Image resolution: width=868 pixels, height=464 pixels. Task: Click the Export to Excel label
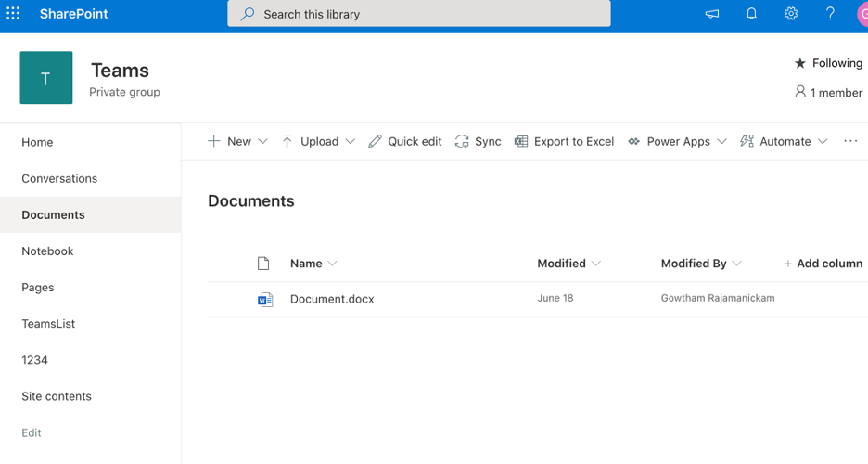pos(574,141)
